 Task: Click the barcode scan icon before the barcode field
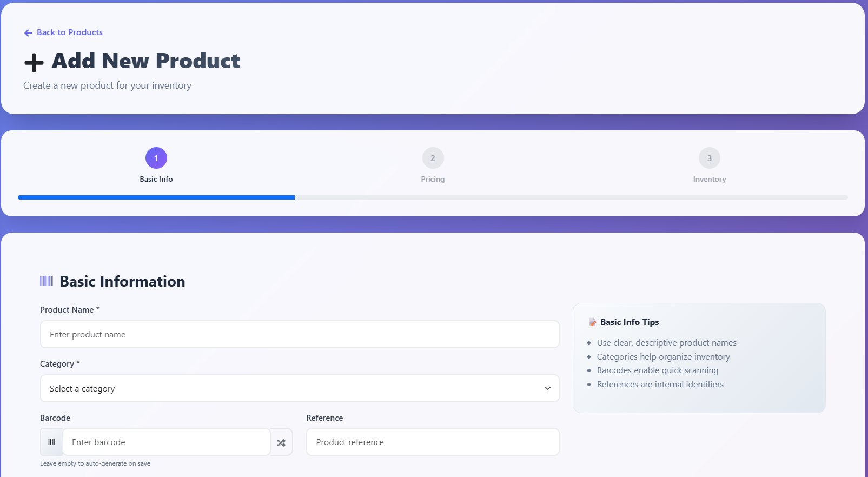(x=52, y=442)
